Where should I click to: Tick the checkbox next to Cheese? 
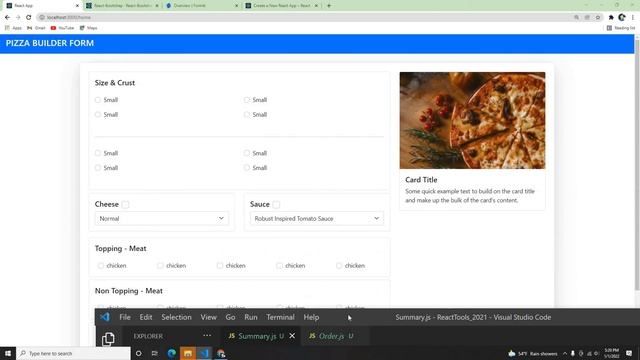click(125, 204)
